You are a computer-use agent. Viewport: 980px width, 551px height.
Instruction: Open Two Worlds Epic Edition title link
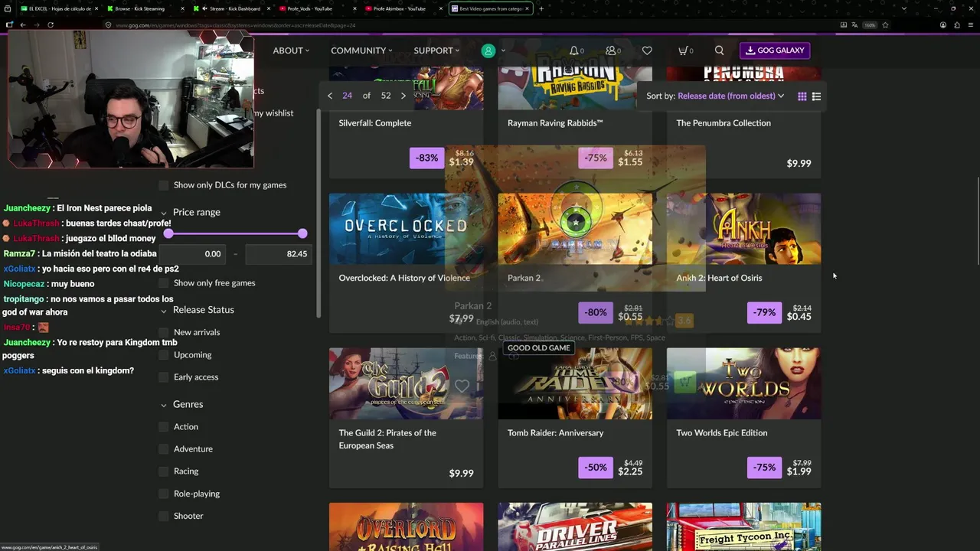(x=722, y=433)
